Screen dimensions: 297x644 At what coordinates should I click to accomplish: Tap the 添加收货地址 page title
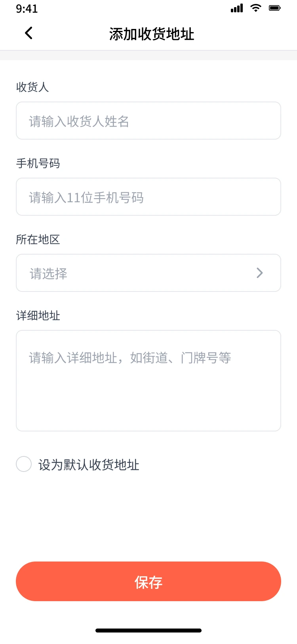click(152, 34)
